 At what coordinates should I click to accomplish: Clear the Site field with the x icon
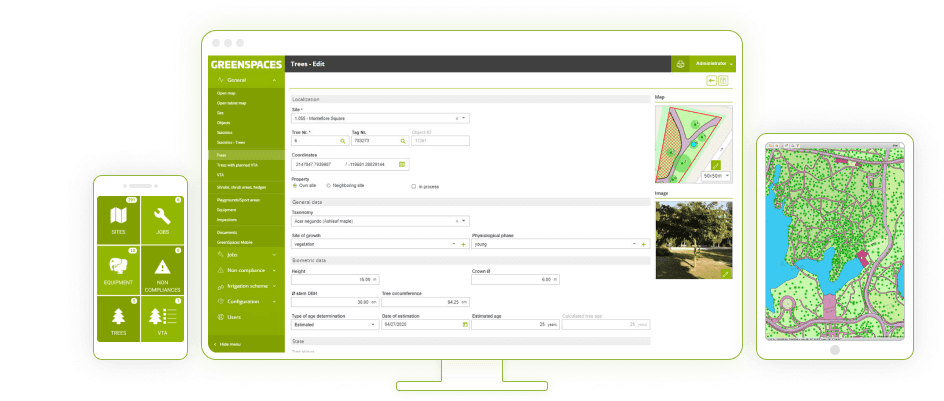(x=456, y=119)
